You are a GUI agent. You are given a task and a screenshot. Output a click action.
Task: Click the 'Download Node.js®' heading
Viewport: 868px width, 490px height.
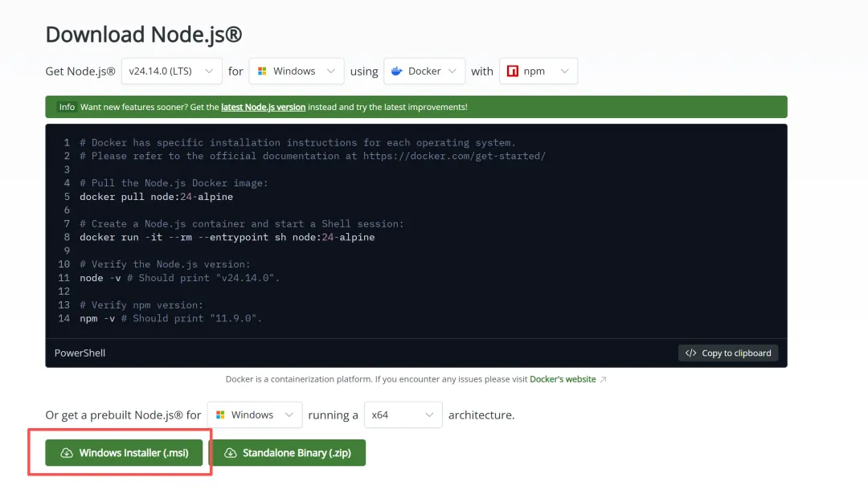coord(144,35)
